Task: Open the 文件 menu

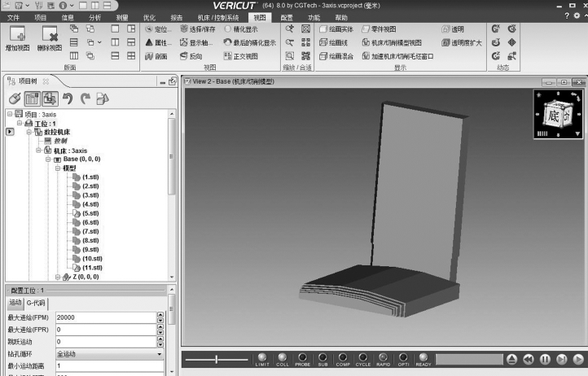Action: coord(14,16)
